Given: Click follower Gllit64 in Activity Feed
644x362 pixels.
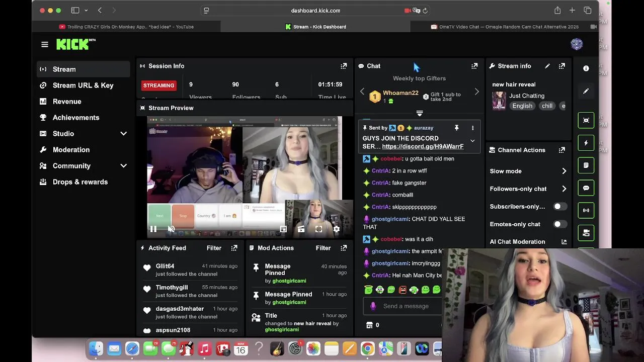Looking at the screenshot, I should (x=165, y=266).
